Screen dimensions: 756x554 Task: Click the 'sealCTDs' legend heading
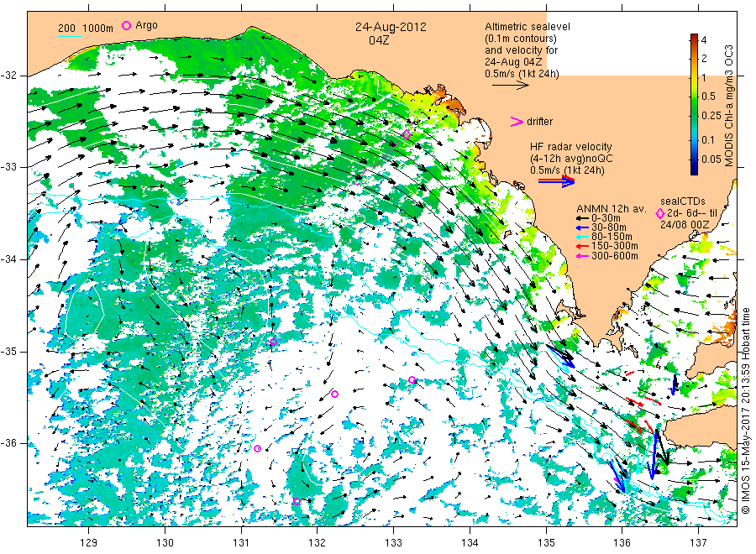click(x=683, y=201)
